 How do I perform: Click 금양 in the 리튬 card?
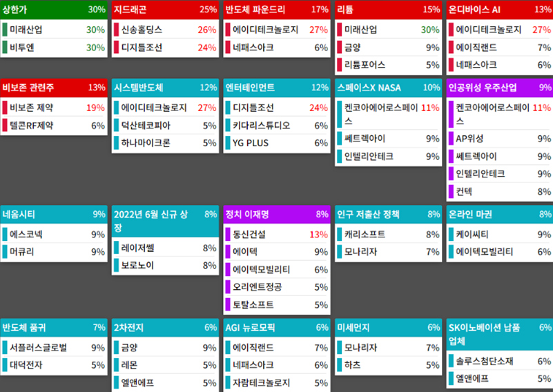coord(388,47)
